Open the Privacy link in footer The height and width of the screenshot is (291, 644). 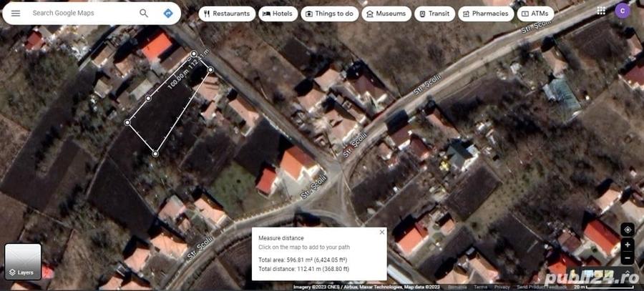[502, 287]
